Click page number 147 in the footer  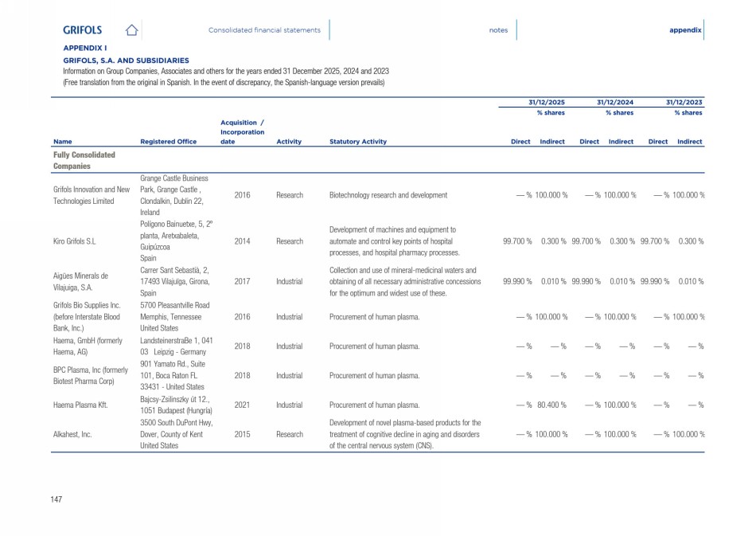[57, 499]
